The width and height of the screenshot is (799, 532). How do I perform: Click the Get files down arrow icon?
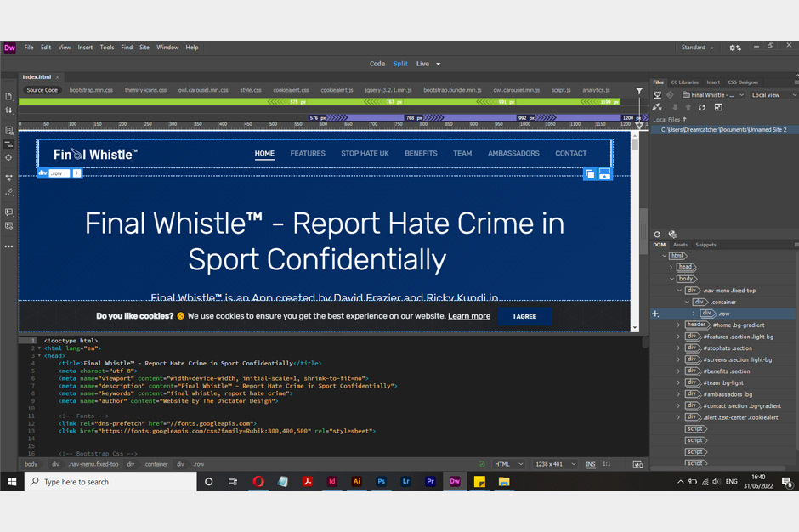(675, 108)
